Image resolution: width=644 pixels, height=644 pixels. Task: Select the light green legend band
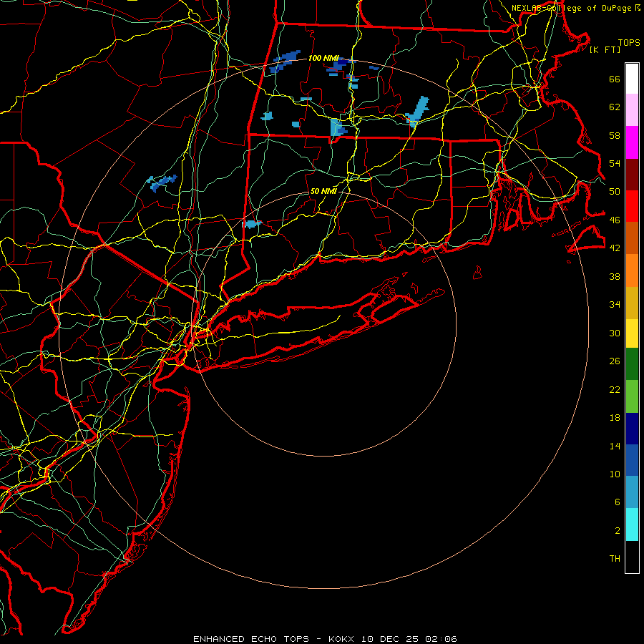pyautogui.click(x=632, y=396)
